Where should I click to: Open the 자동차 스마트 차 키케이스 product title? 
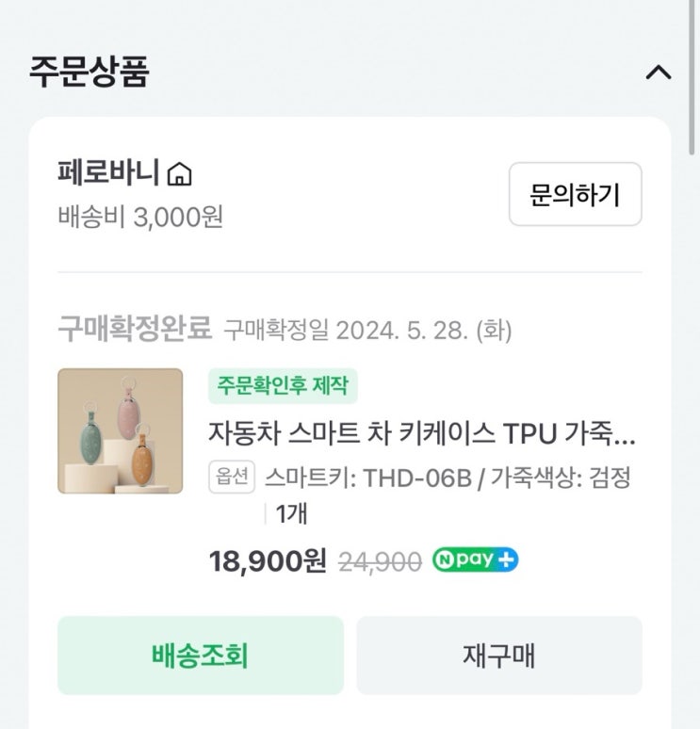pyautogui.click(x=422, y=434)
